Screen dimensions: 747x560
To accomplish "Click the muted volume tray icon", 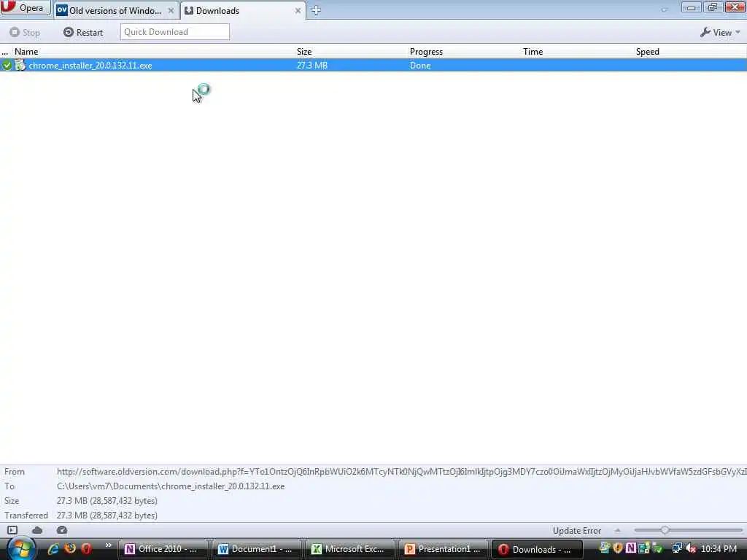I will click(690, 548).
